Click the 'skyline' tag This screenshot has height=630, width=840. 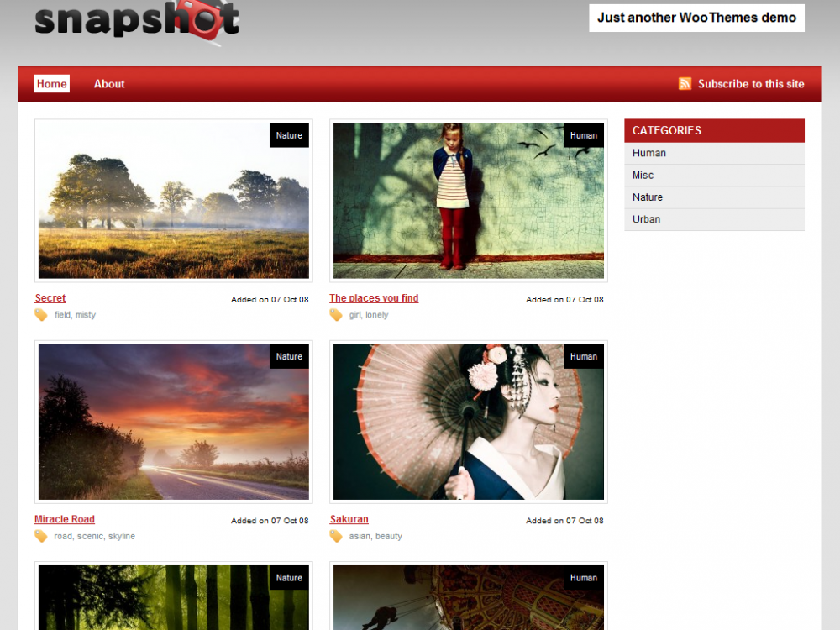(122, 536)
